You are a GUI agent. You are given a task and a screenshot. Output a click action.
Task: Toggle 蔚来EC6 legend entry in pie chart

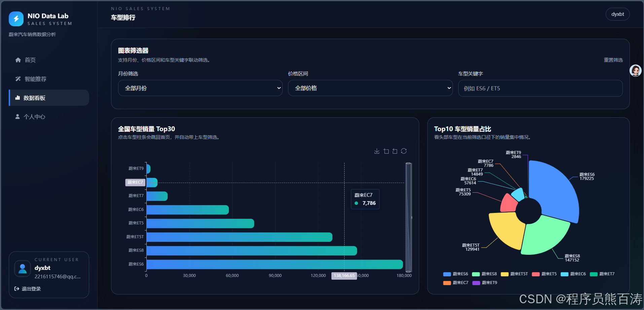pyautogui.click(x=573, y=274)
